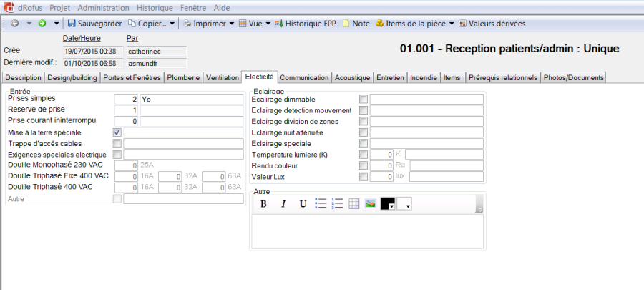Click the grey back navigation arrow
644x290 pixels.
[15, 24]
